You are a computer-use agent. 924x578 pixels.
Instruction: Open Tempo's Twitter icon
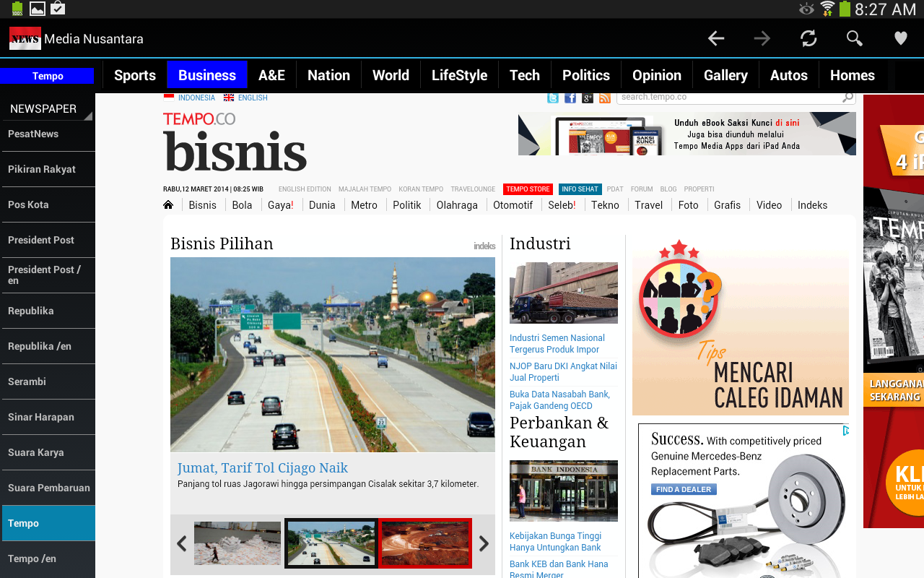[x=553, y=98]
